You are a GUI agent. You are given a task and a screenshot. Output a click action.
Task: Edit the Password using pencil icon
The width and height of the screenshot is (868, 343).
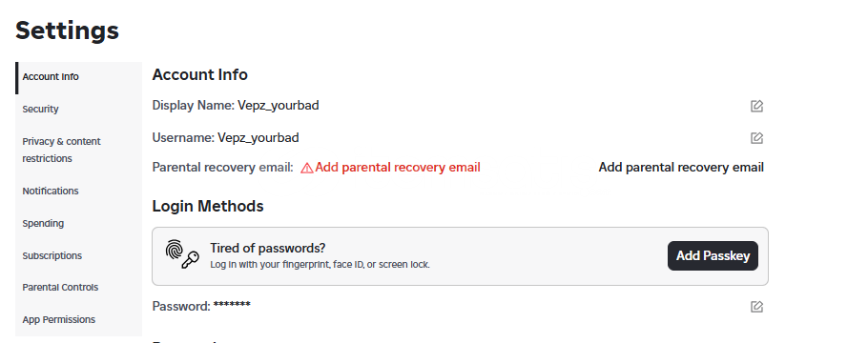756,307
